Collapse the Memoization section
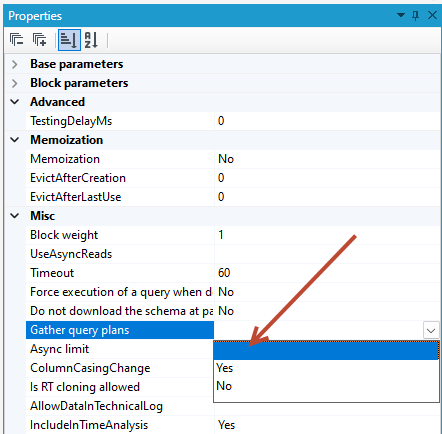The height and width of the screenshot is (434, 442). [x=15, y=140]
